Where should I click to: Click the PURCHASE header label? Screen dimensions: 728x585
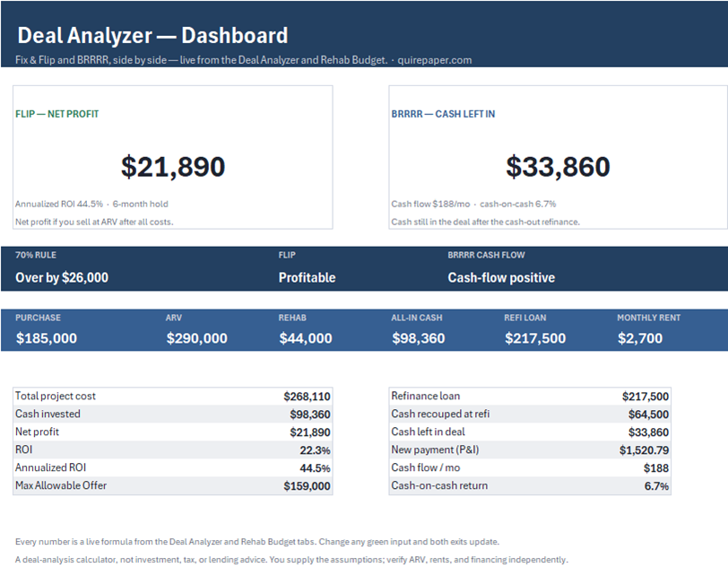(x=38, y=318)
